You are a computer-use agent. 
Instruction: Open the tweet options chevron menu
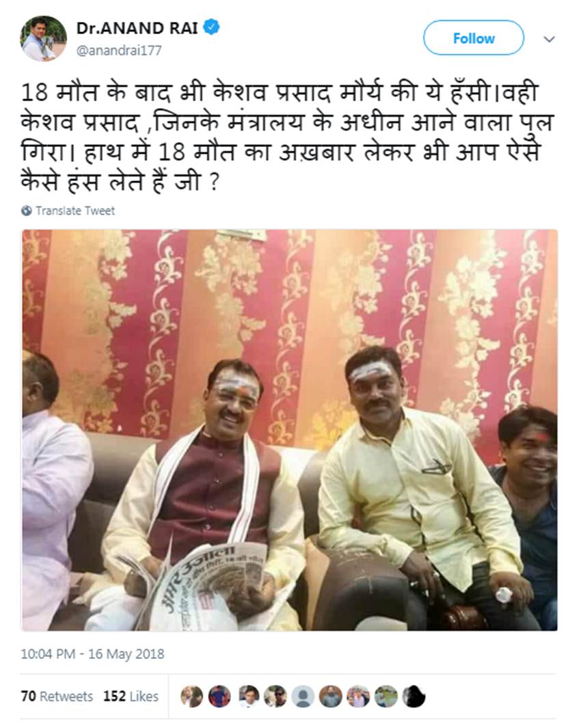550,39
